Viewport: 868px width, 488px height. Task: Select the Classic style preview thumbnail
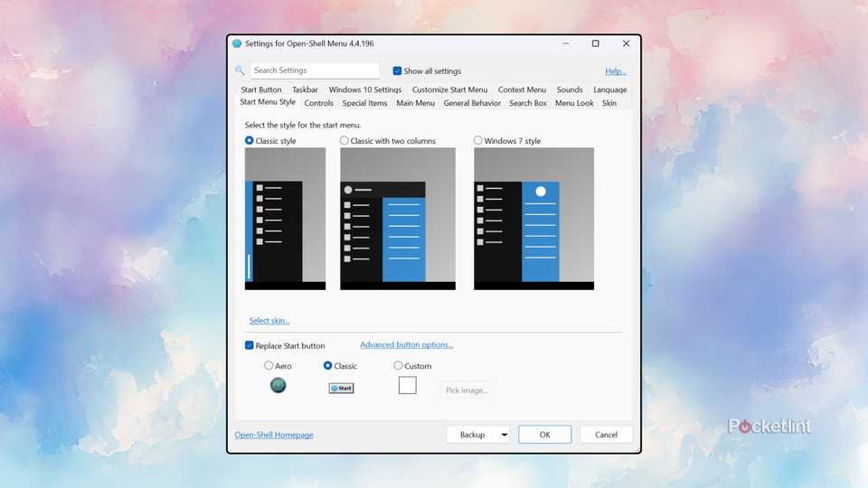(285, 219)
